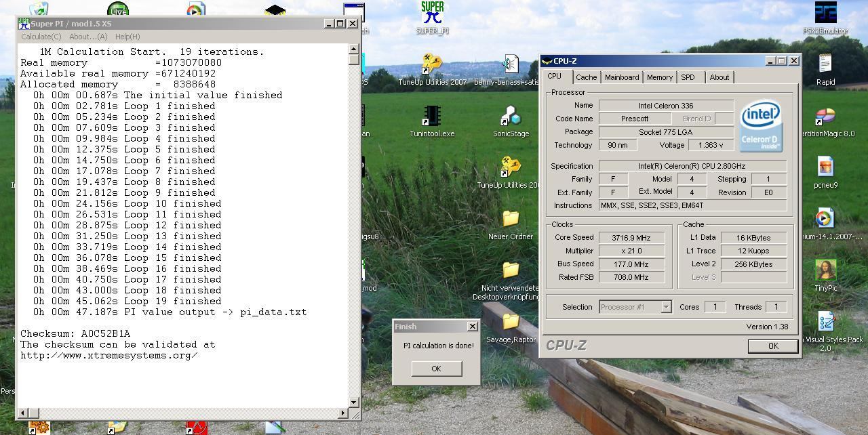
Task: Click the Super PI horizontal scrollbar left arrow
Action: pyautogui.click(x=23, y=413)
